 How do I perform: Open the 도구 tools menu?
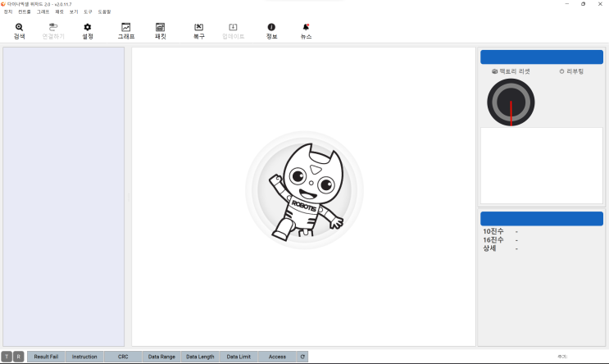tap(89, 12)
